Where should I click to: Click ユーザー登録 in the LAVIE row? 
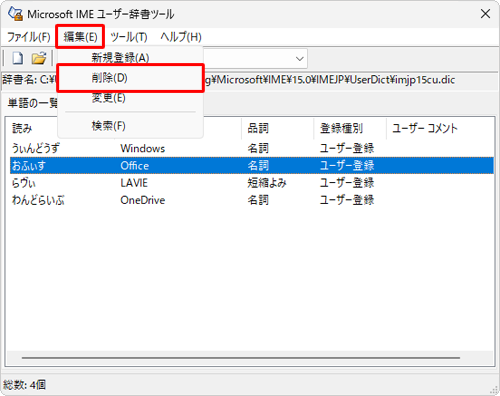pos(347,183)
